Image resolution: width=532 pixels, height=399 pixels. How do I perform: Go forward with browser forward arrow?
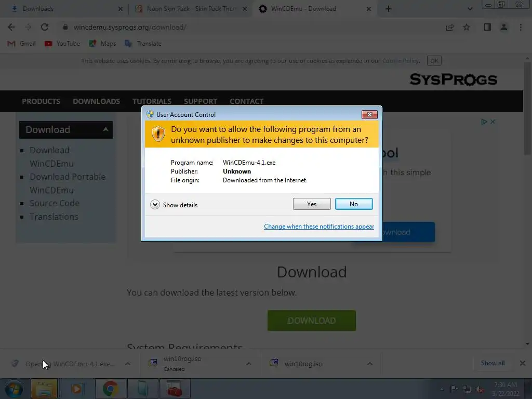click(28, 27)
